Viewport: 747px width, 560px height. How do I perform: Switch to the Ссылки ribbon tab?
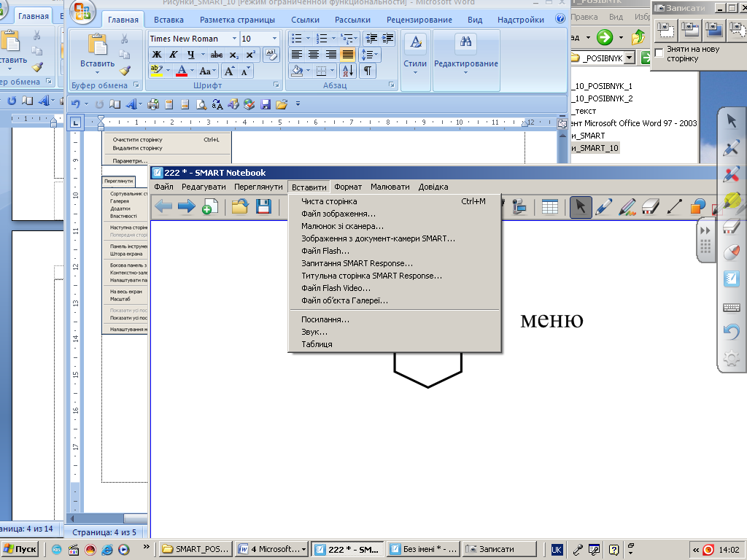[305, 20]
